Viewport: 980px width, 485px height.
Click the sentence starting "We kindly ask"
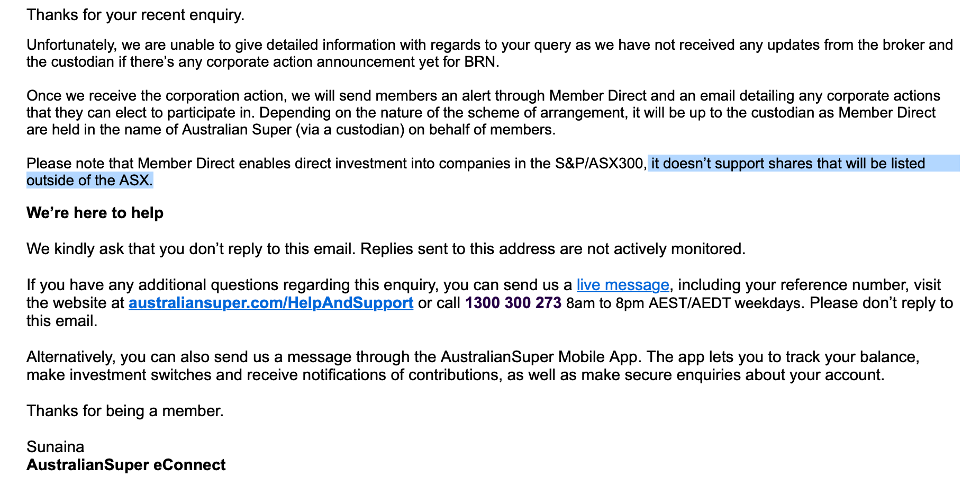tap(190, 249)
